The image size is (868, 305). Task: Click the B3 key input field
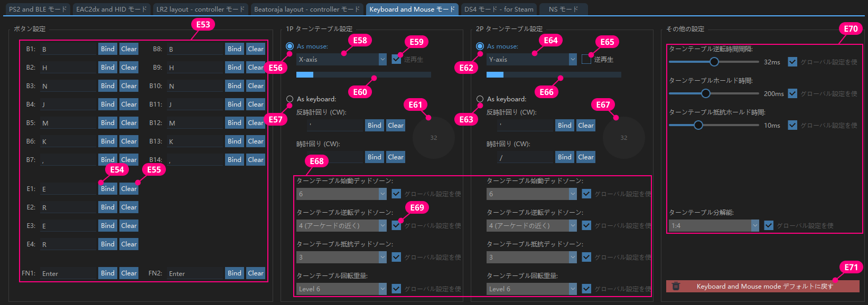tap(68, 86)
